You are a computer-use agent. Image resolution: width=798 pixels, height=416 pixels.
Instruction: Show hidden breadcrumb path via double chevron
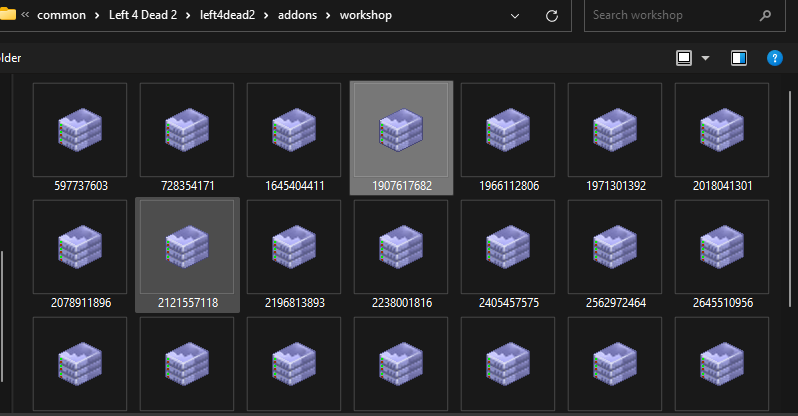[25, 15]
